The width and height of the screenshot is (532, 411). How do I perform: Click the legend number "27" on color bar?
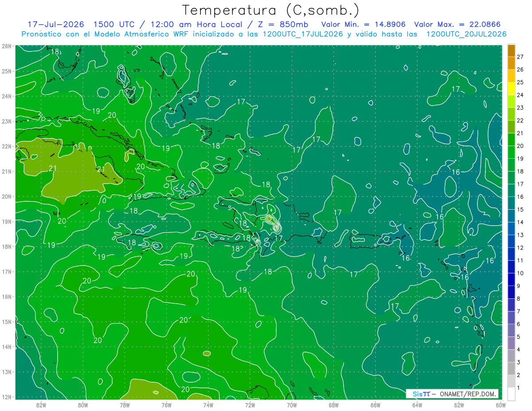click(520, 57)
